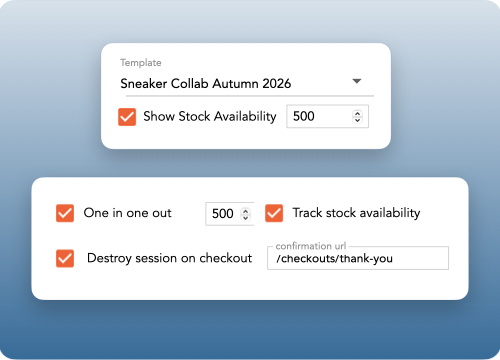This screenshot has width=500, height=360.
Task: Increase the Show Stock Availability value
Action: (357, 113)
